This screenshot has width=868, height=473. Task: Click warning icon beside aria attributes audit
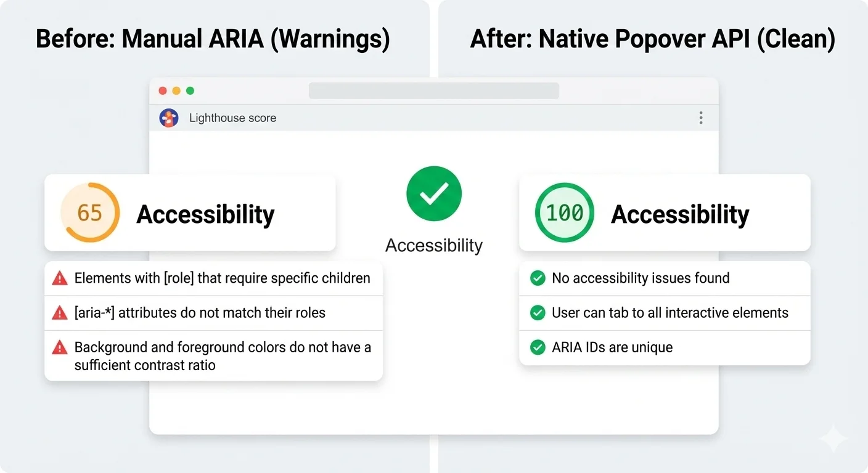tap(60, 313)
